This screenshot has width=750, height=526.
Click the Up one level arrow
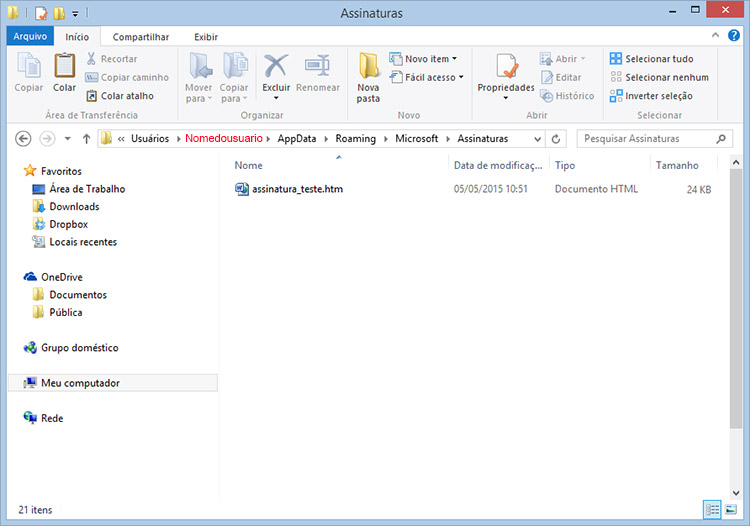coord(86,139)
